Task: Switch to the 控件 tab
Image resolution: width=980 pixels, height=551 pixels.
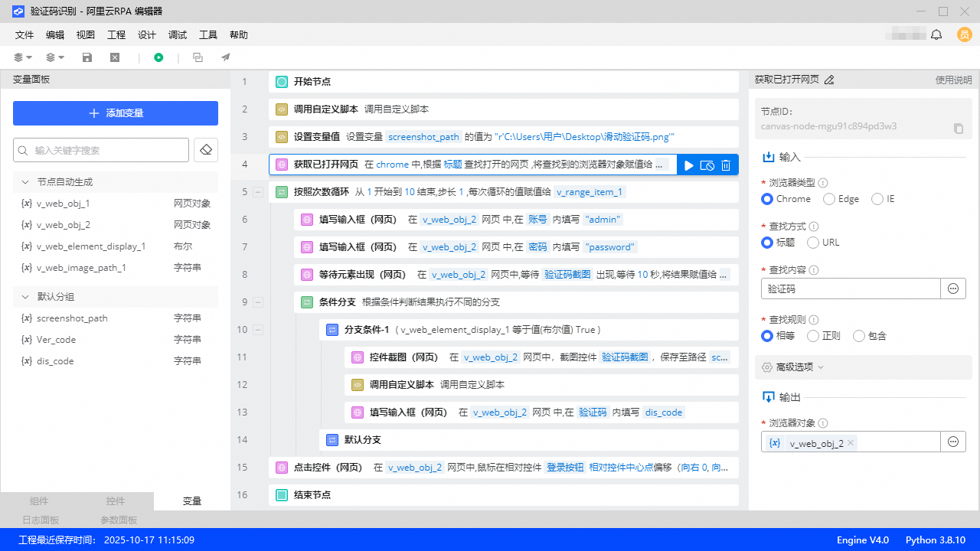Action: coord(116,501)
